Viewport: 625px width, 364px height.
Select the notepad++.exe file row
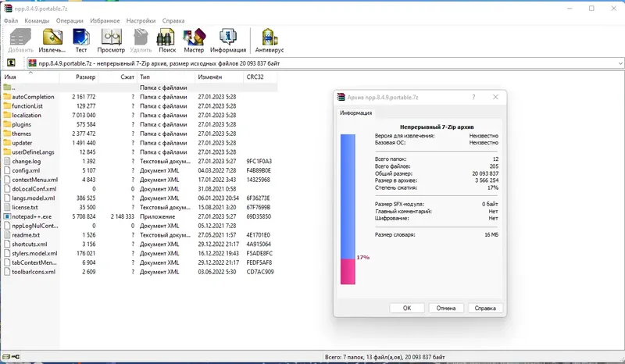pyautogui.click(x=139, y=216)
